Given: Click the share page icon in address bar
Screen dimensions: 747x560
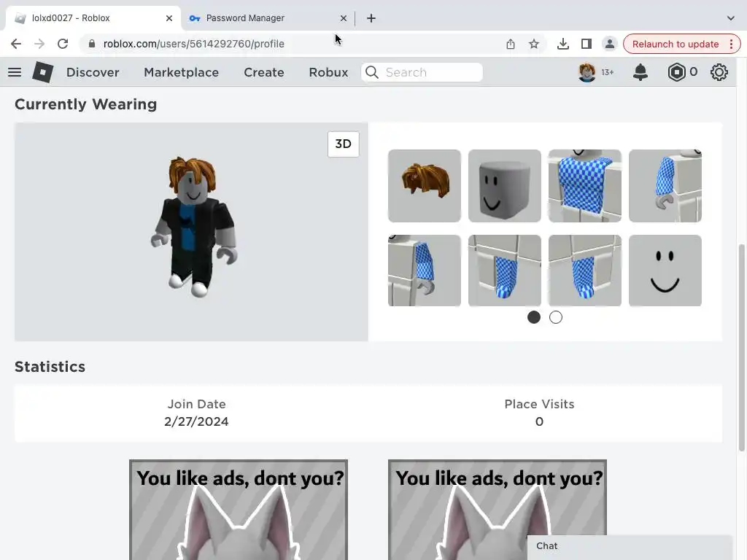Looking at the screenshot, I should pyautogui.click(x=511, y=44).
